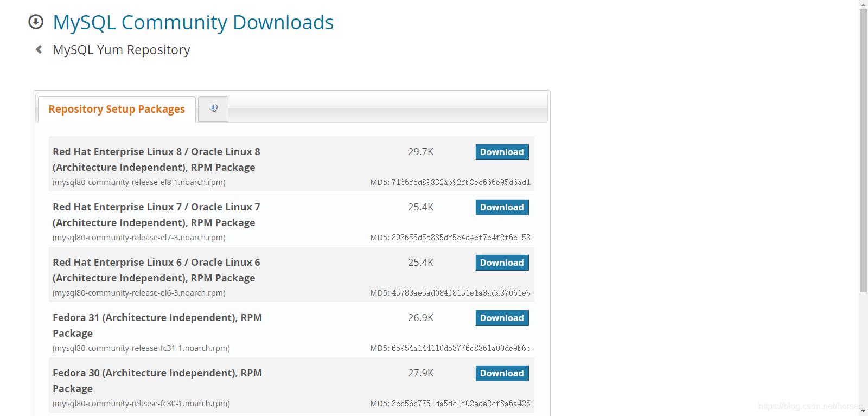868x416 pixels.
Task: Select filename mysql80-community-release-el8-1.noarch.rpm
Action: [139, 182]
